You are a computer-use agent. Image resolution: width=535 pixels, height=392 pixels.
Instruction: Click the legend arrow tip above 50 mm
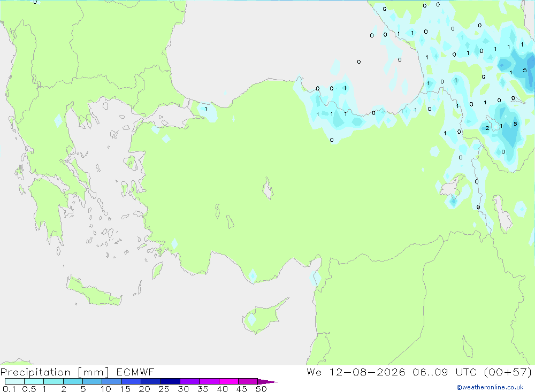pyautogui.click(x=268, y=381)
